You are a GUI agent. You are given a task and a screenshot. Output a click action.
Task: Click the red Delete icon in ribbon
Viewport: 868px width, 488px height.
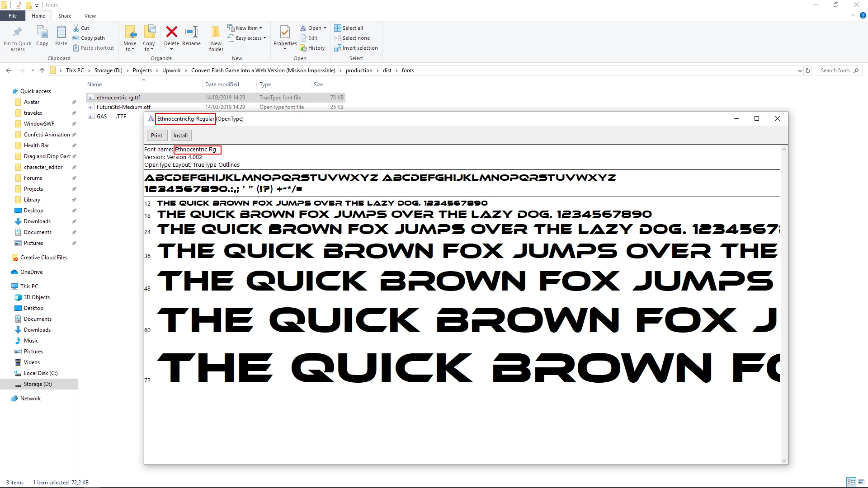[171, 32]
